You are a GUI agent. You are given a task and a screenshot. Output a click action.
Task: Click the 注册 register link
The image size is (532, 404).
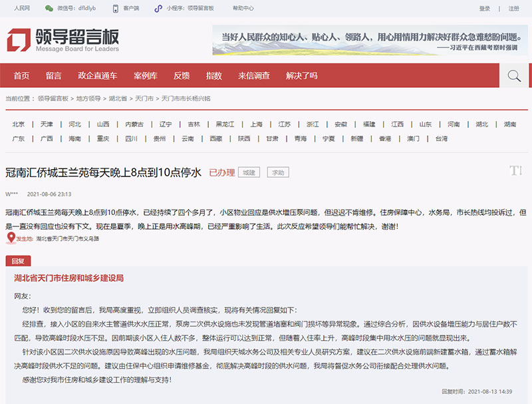513,9
